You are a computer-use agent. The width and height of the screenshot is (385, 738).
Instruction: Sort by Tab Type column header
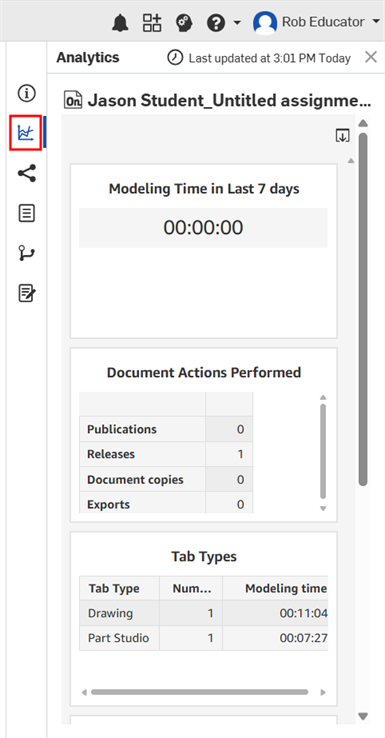pyautogui.click(x=119, y=588)
